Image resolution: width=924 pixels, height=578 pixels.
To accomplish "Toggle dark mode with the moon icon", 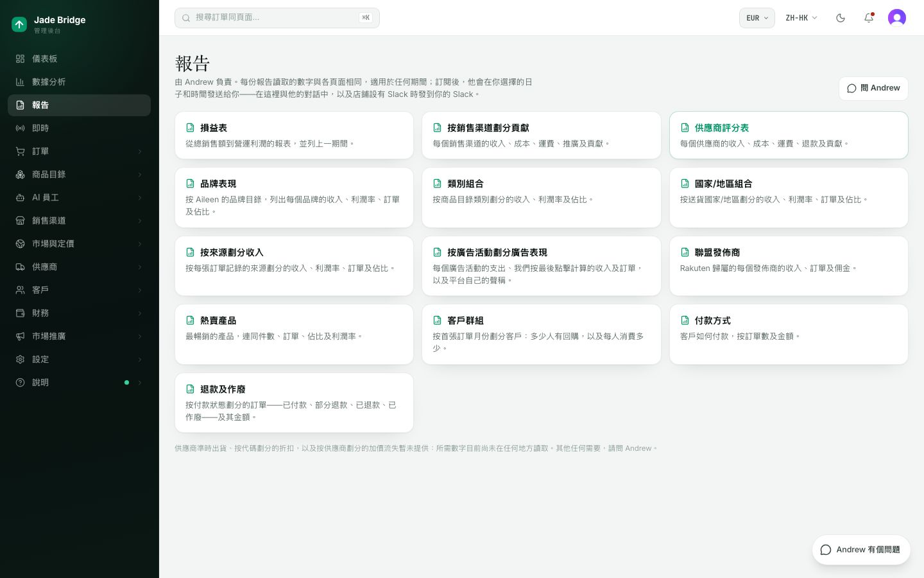I will pos(841,18).
